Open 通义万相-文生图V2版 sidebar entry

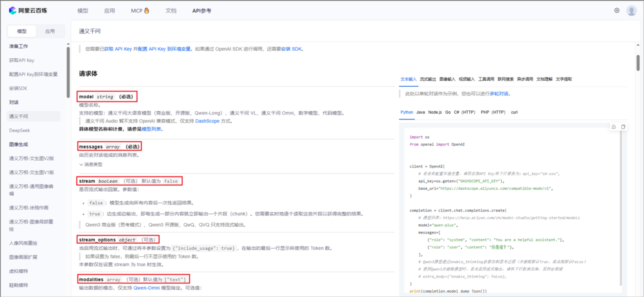(31, 158)
